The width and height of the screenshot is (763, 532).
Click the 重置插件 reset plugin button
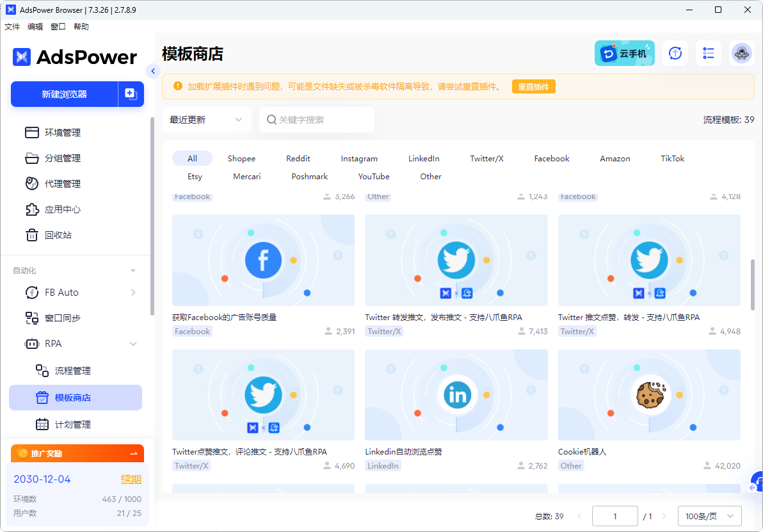click(533, 85)
